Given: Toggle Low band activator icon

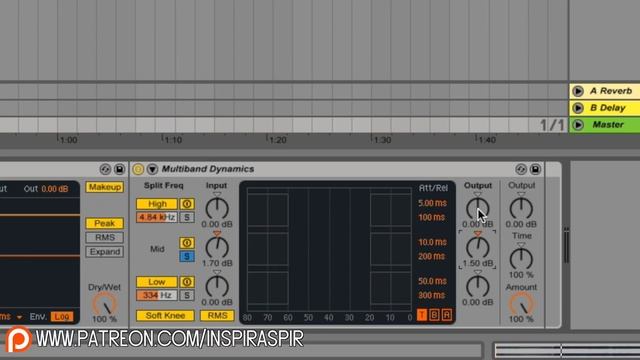Looking at the screenshot, I should coord(187,282).
